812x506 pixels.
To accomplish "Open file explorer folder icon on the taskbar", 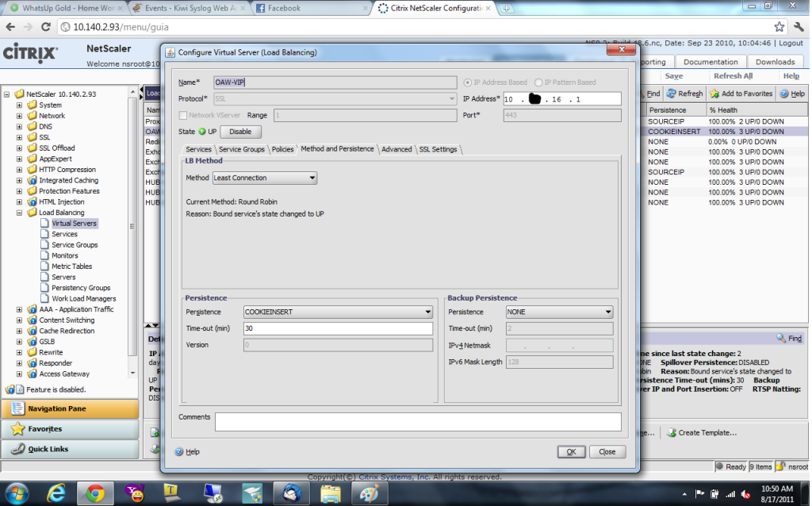I will pos(330,493).
